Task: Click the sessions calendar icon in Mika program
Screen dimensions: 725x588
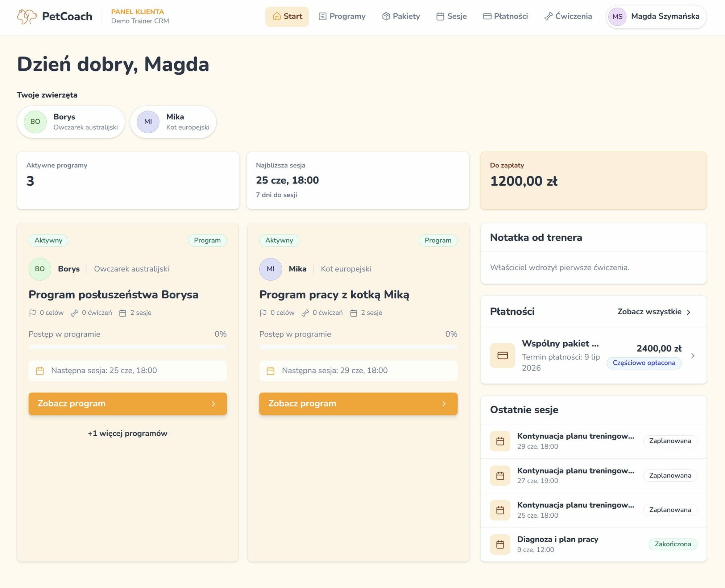Action: (x=353, y=313)
